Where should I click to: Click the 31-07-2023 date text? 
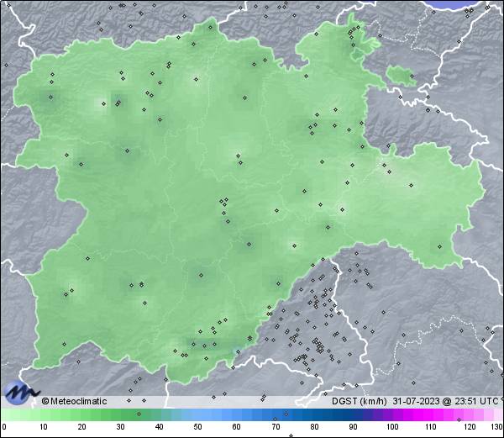click(x=416, y=401)
